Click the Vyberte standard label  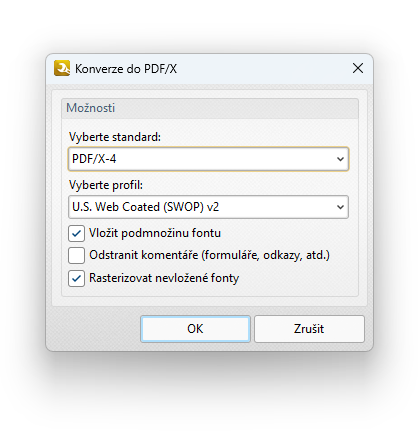[115, 137]
